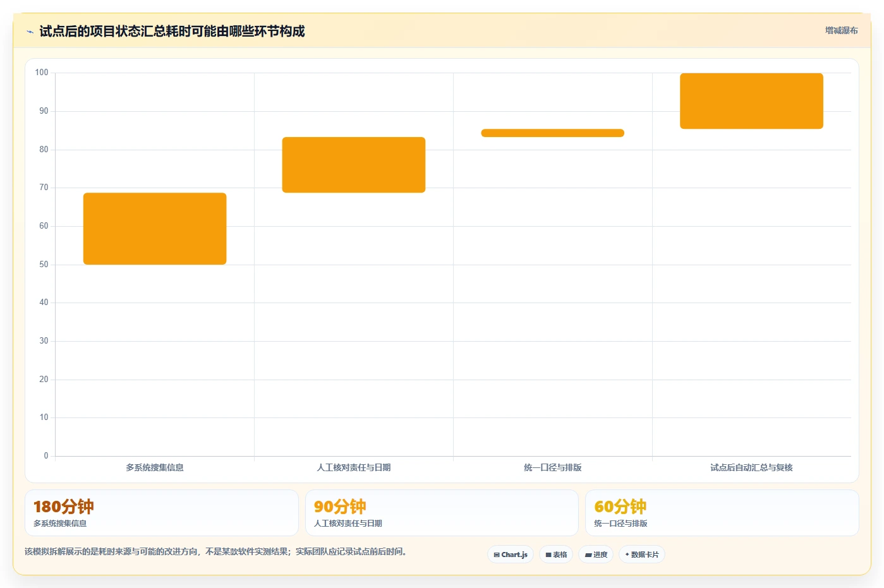
Task: Click the small icon beside the chart title
Action: [x=30, y=32]
